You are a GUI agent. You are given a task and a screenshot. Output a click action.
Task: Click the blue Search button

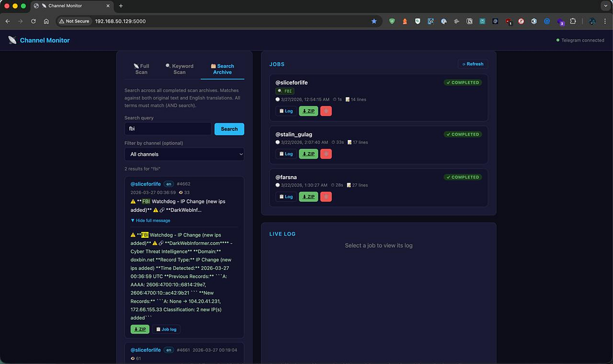pyautogui.click(x=229, y=129)
